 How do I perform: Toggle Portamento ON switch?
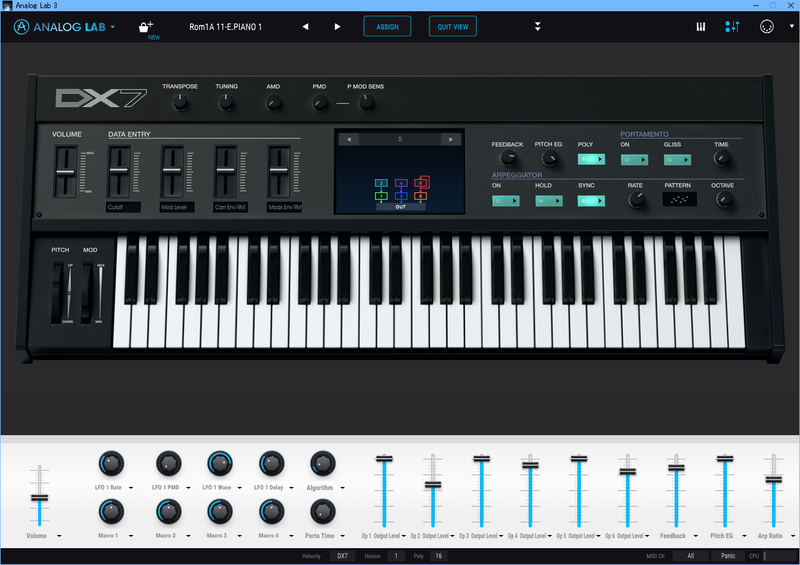click(x=634, y=160)
